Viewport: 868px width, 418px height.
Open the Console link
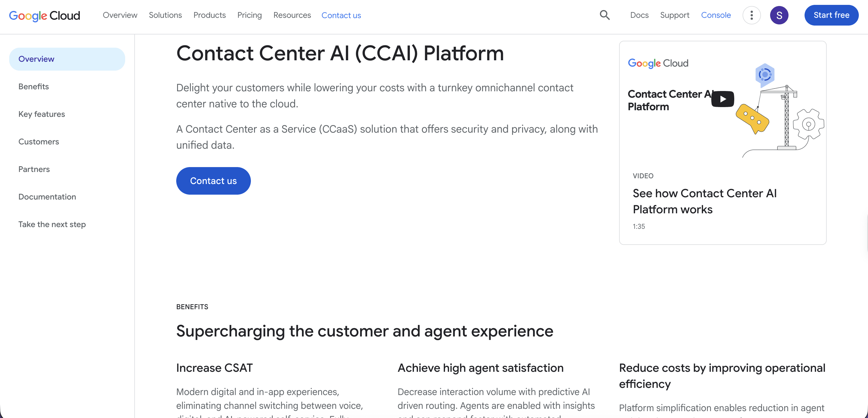[716, 15]
